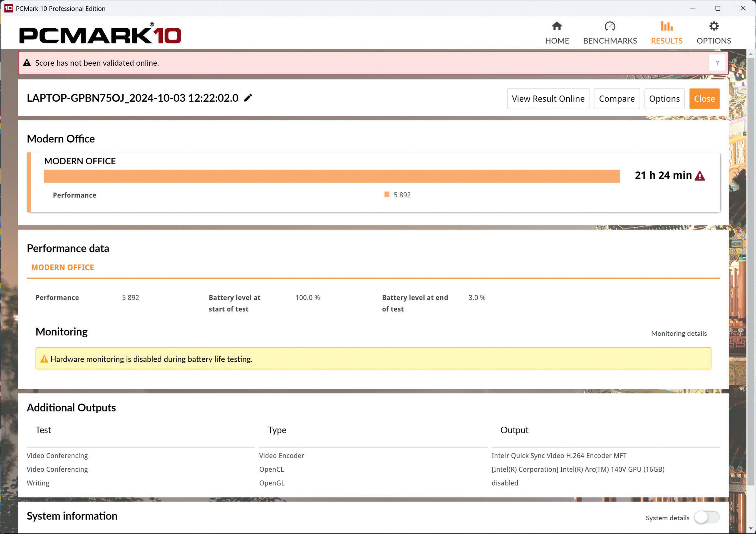Screen dimensions: 756x534
Task: Click the Video Encoder type cell
Action: tap(282, 456)
